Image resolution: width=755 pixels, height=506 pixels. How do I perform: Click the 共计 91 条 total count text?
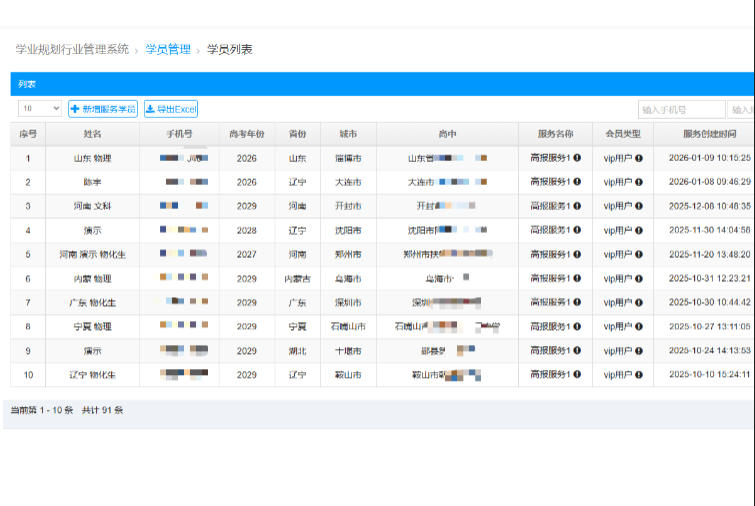pyautogui.click(x=103, y=410)
